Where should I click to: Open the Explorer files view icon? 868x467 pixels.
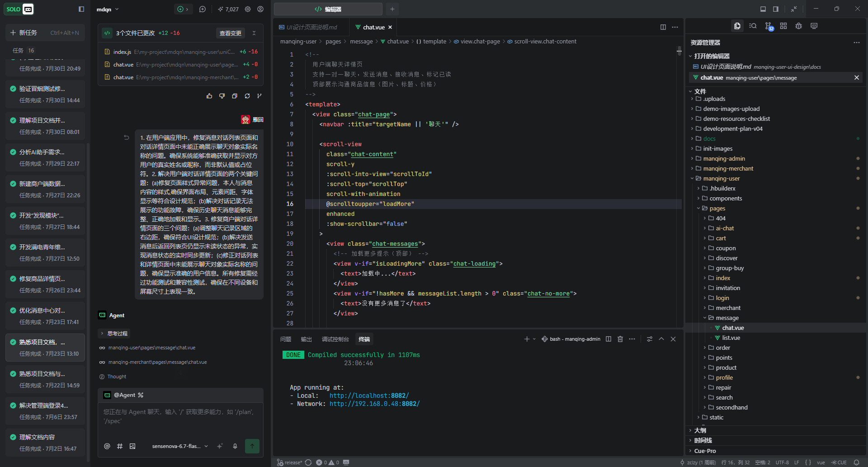(x=737, y=26)
